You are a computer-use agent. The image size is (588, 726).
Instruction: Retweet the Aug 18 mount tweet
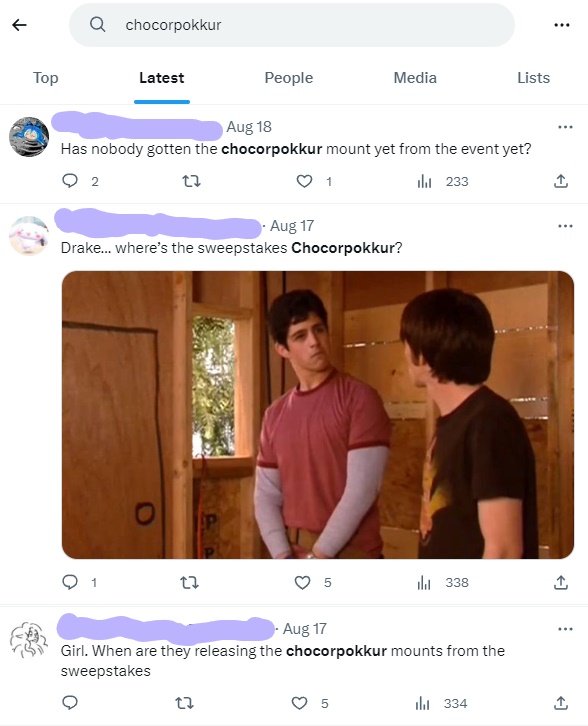click(x=191, y=181)
